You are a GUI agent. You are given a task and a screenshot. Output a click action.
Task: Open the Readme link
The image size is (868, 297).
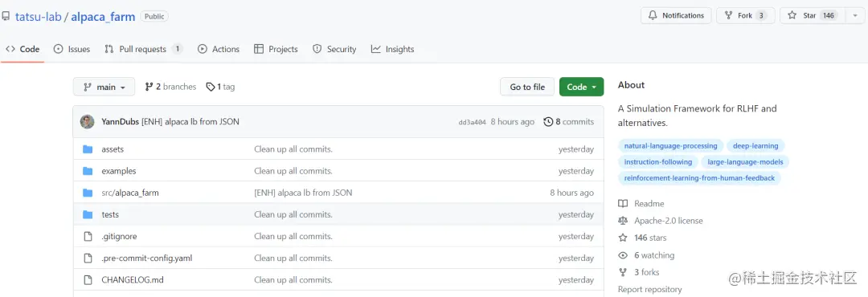click(649, 204)
